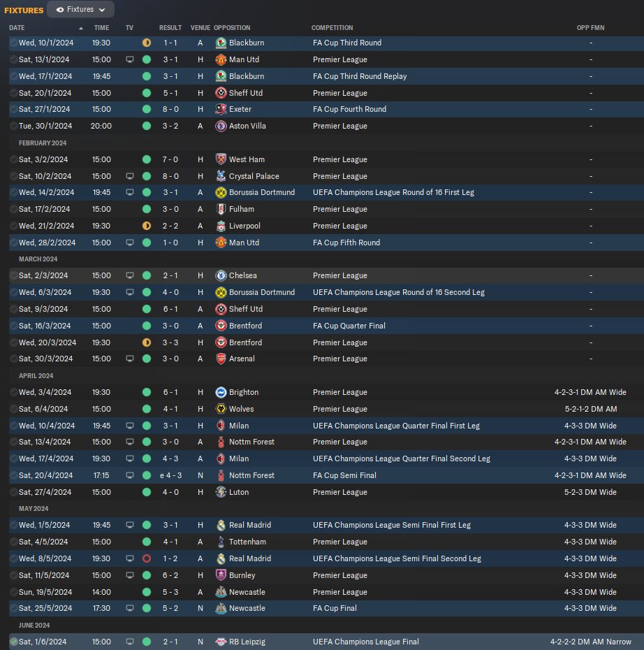Screen dimensions: 644x650
Task: Click the Wolves club crest
Action: [x=221, y=409]
